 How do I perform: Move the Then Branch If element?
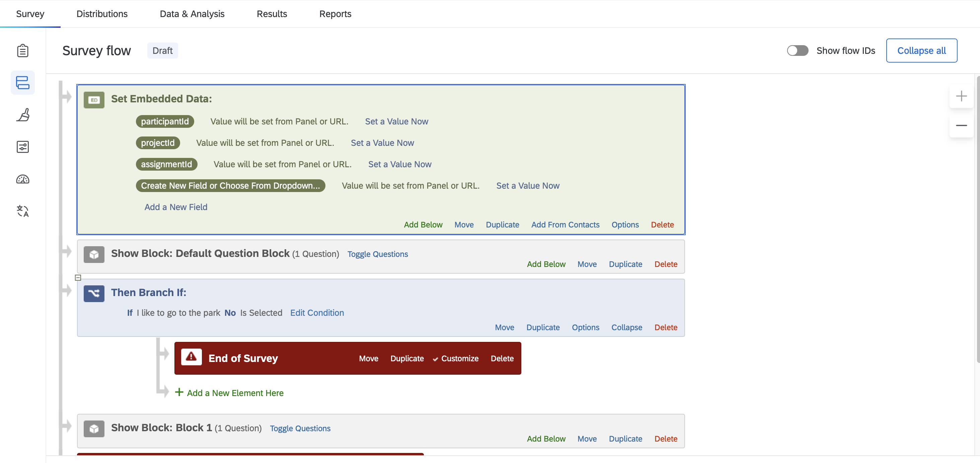tap(504, 327)
